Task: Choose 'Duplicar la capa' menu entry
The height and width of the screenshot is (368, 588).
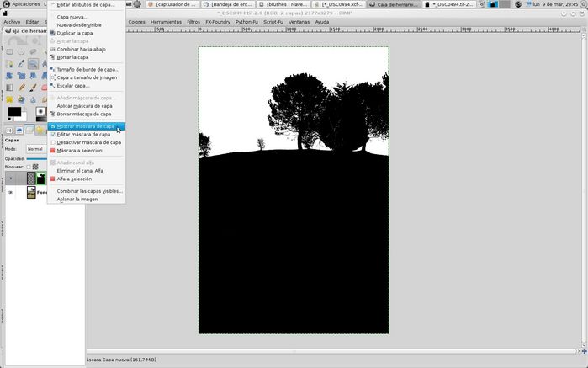Action: (x=87, y=33)
